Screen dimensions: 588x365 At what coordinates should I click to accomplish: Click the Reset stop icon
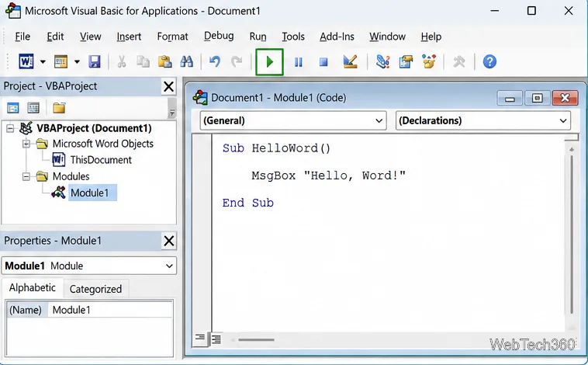(323, 62)
